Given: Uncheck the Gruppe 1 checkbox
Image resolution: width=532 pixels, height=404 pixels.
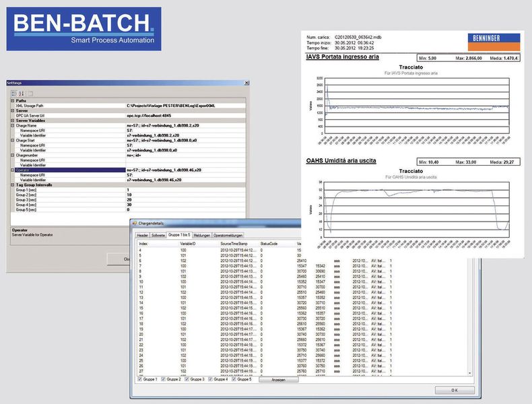Looking at the screenshot, I should 140,379.
